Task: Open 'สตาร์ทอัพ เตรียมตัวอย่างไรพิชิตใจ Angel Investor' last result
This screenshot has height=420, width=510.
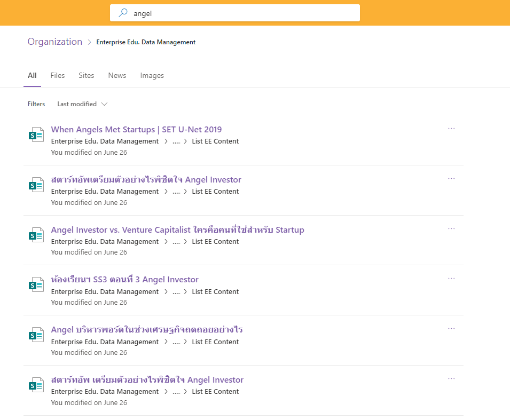Action: [147, 379]
